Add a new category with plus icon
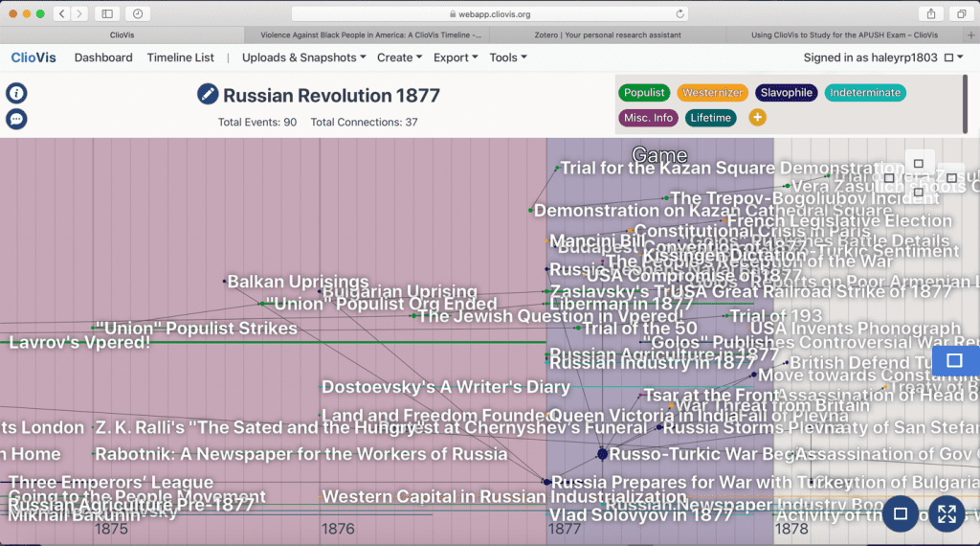The height and width of the screenshot is (546, 980). pyautogui.click(x=757, y=118)
